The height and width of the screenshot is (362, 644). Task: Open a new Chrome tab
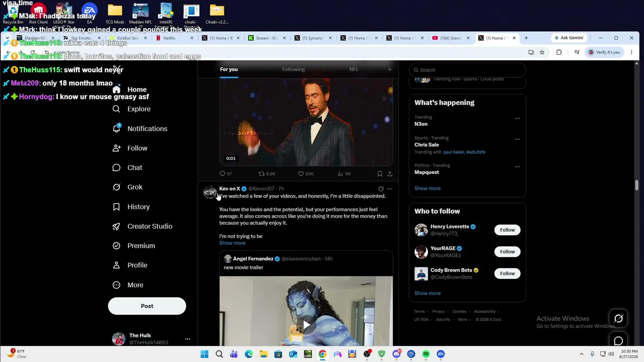click(526, 38)
